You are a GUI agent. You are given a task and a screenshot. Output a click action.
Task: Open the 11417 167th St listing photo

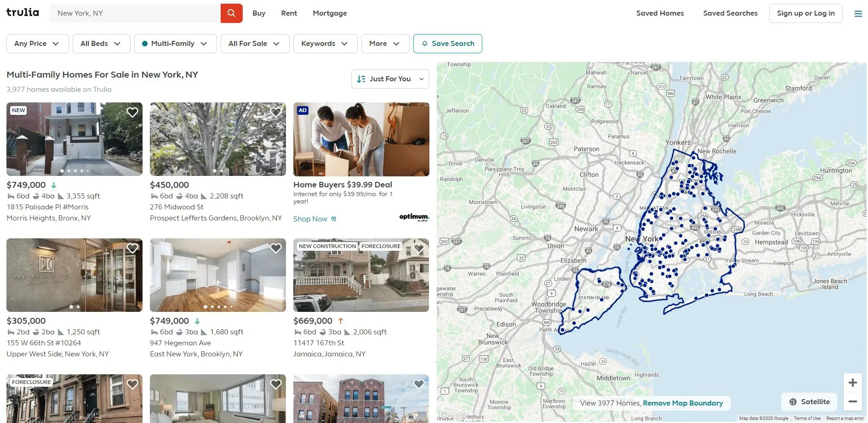[361, 275]
